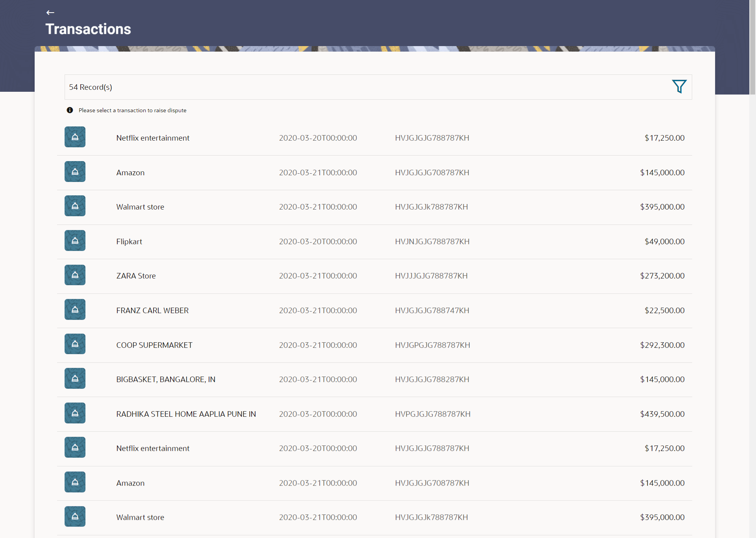
Task: Click the COOP SUPERMARKET row icon
Action: tap(75, 344)
